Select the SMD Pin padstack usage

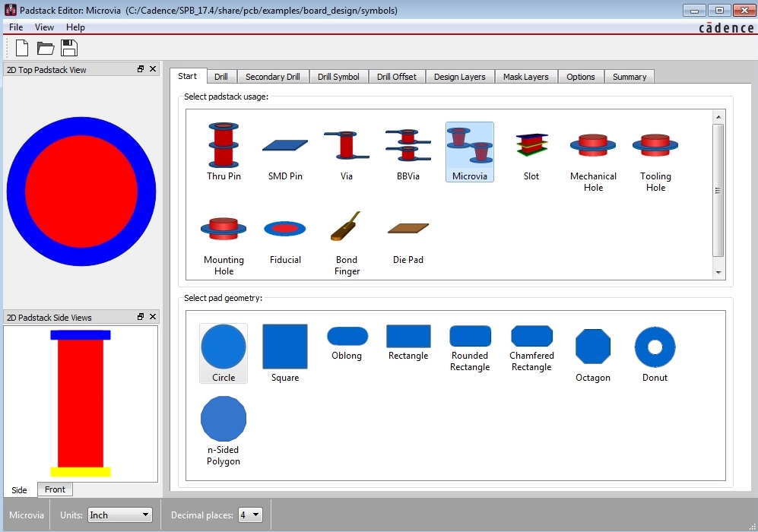pos(285,152)
